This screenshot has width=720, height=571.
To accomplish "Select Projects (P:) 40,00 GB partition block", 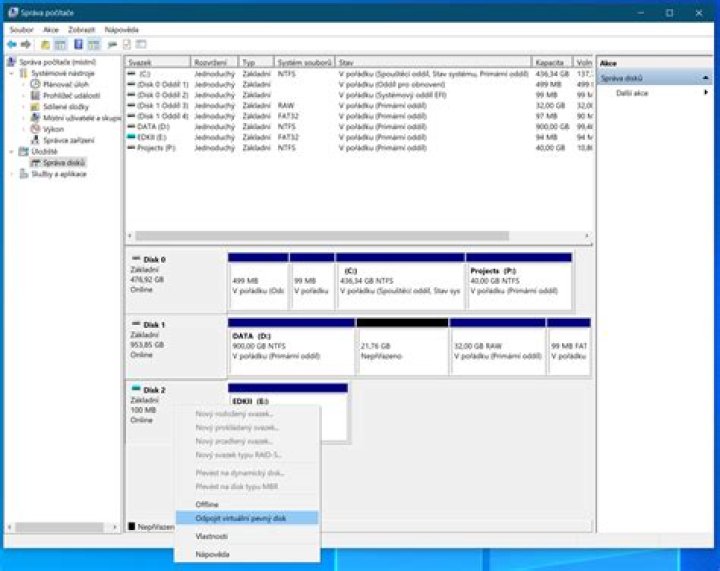I will pos(519,281).
